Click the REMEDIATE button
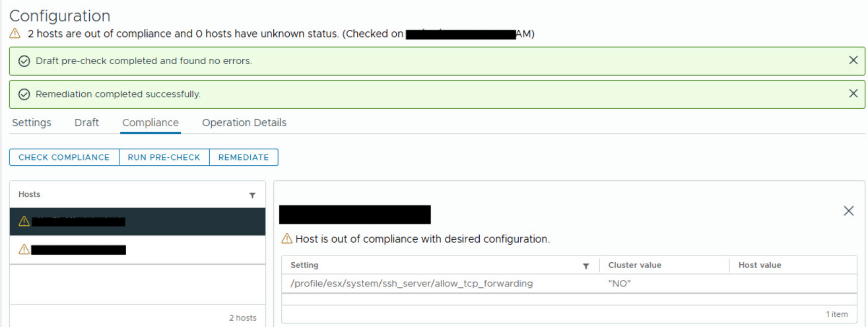Screen dimensions: 868x327 [x=243, y=157]
